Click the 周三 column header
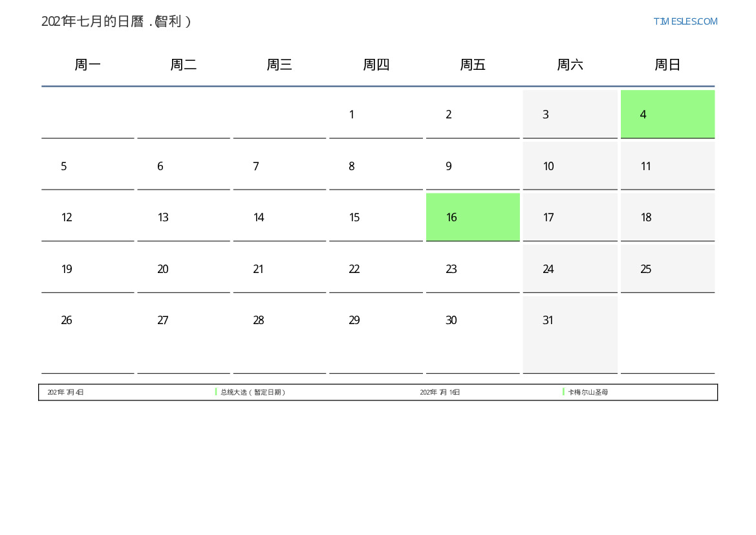756x535 pixels. pyautogui.click(x=279, y=65)
